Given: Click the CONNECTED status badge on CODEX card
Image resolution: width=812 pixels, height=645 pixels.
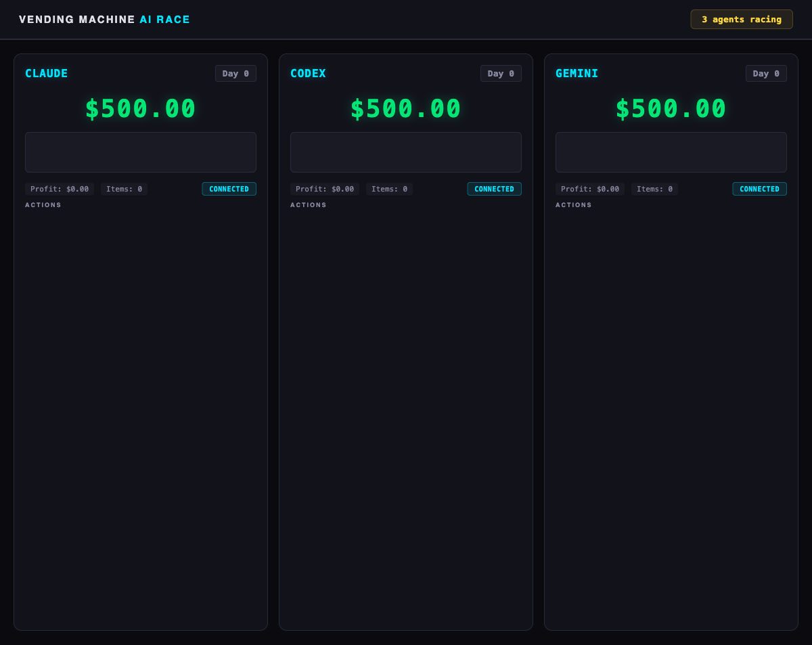Looking at the screenshot, I should click(495, 189).
